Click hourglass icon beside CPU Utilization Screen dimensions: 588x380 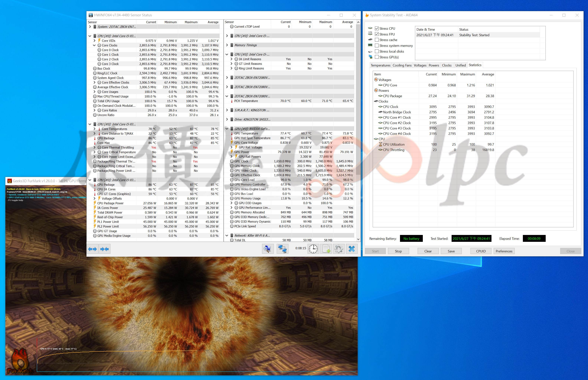coord(380,144)
